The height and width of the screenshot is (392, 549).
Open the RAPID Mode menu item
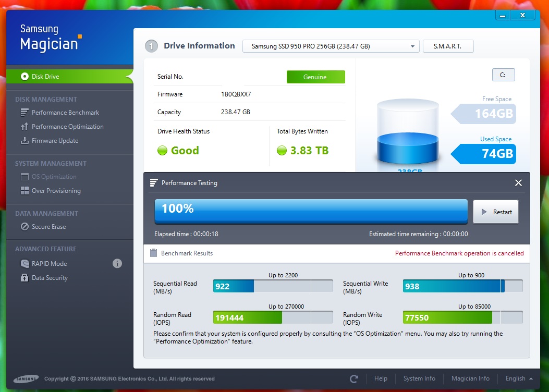tap(49, 264)
